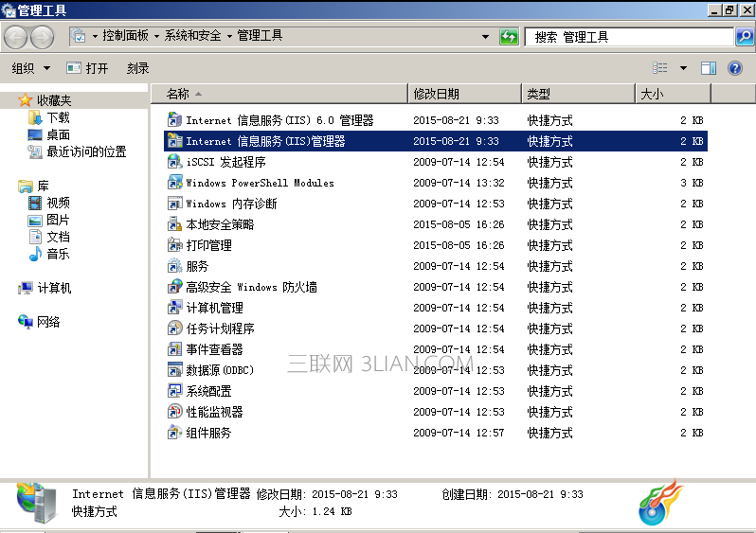Click the change view icon
756x533 pixels.
click(660, 68)
